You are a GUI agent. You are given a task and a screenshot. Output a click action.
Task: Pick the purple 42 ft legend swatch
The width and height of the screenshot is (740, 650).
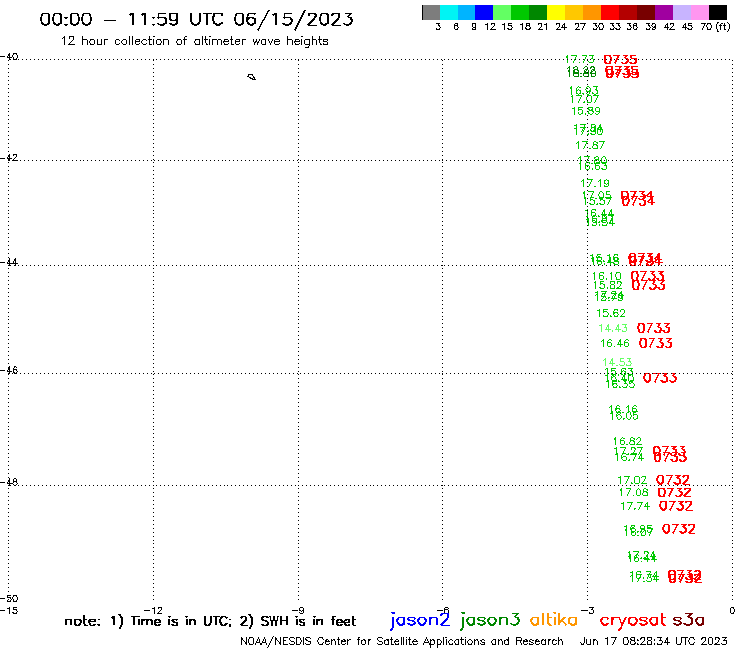664,12
